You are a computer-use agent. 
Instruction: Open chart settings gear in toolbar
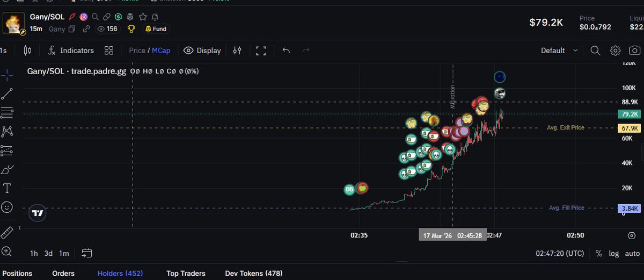point(616,51)
